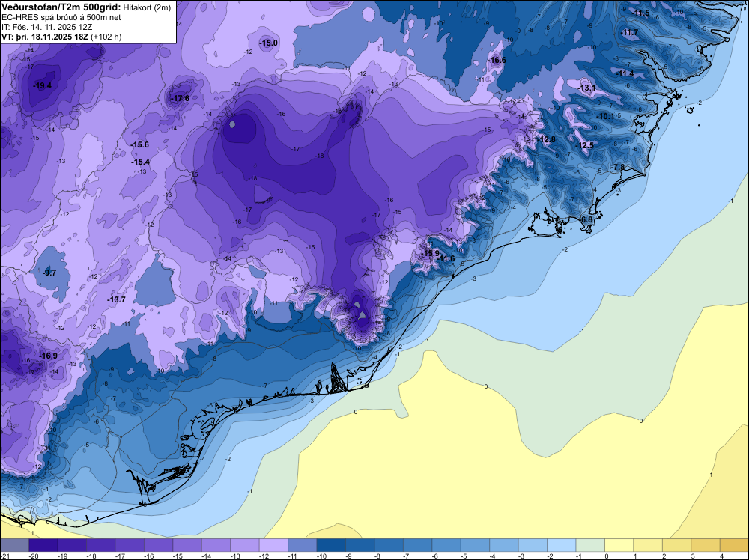The width and height of the screenshot is (749, 560).
Task: Pick the pale green legend swatch between -1 and 0
Action: click(x=590, y=545)
